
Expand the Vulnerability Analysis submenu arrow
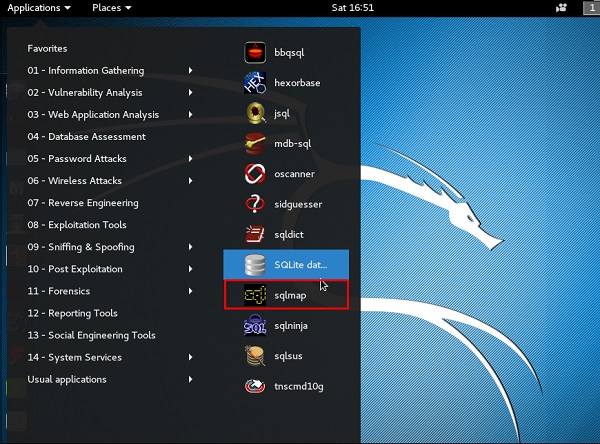(190, 93)
